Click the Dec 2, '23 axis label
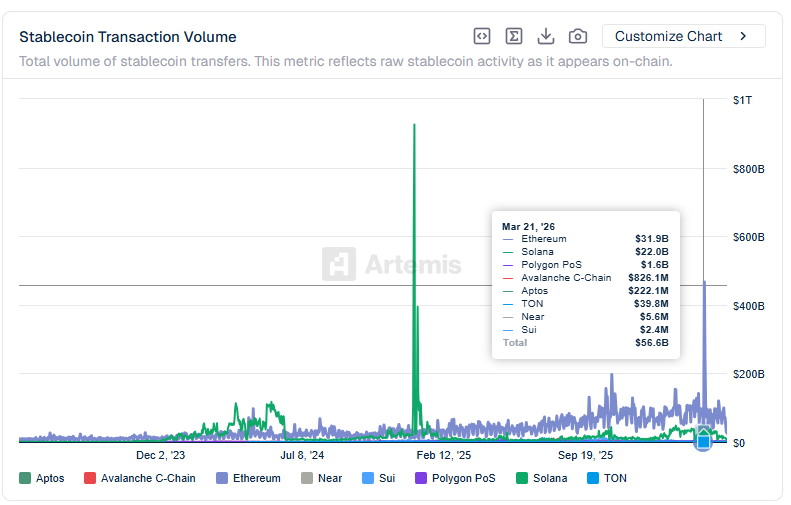Image resolution: width=791 pixels, height=505 pixels. pyautogui.click(x=160, y=455)
